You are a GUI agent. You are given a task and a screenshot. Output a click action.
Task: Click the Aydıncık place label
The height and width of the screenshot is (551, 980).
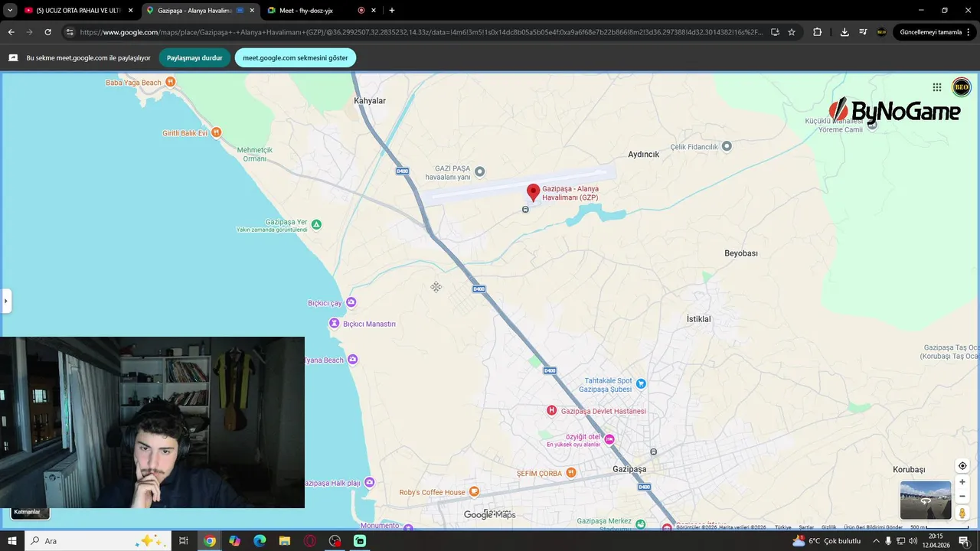point(643,155)
